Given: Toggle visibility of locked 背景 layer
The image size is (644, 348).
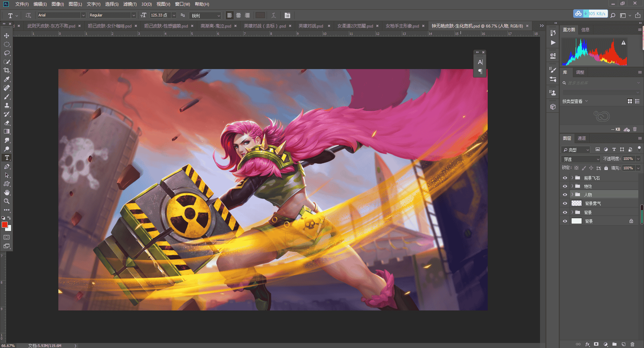Looking at the screenshot, I should pyautogui.click(x=565, y=221).
